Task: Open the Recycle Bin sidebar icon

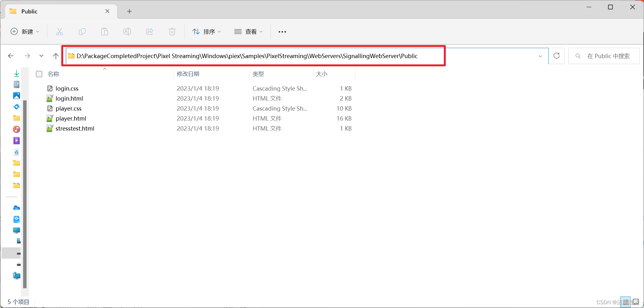Action: [x=17, y=152]
